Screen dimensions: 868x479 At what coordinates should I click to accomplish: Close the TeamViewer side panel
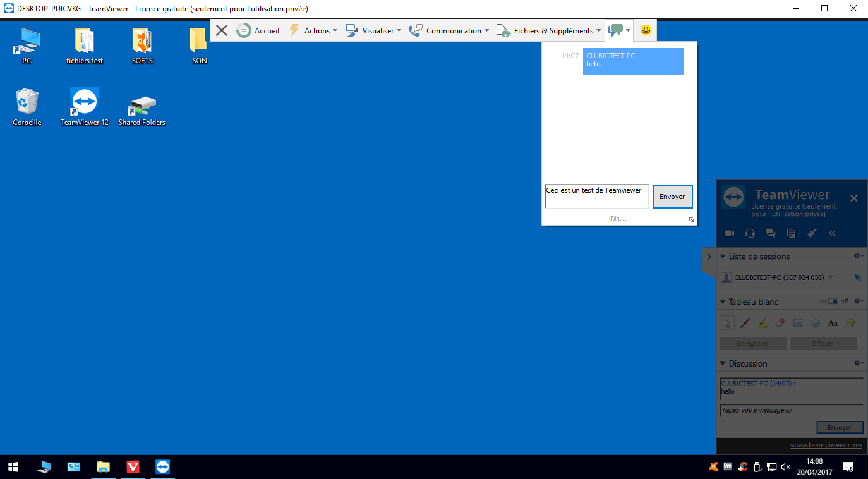[x=854, y=198]
